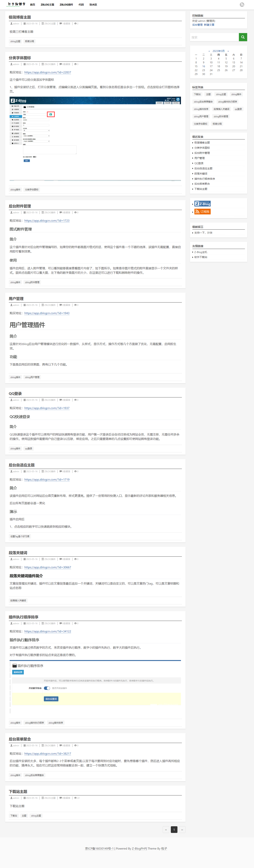Select current page 1 in pagination
254x868 pixels.
[x=174, y=830]
